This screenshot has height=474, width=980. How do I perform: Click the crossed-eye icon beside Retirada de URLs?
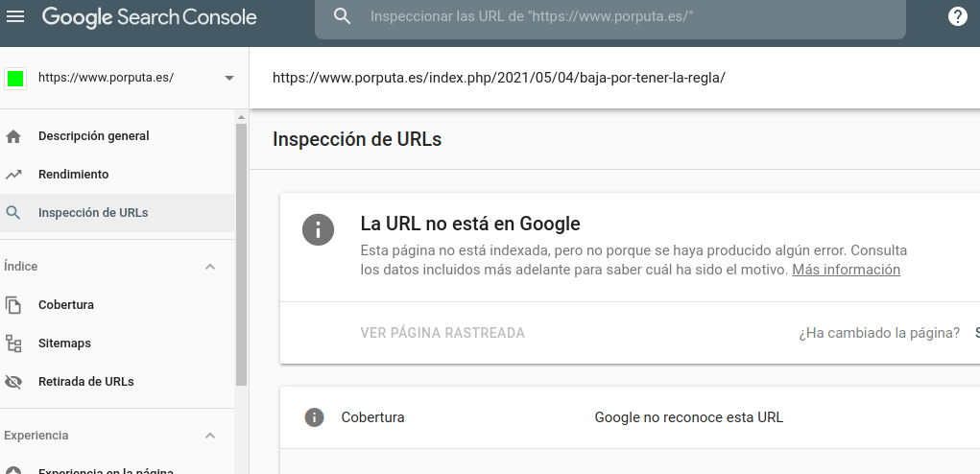pyautogui.click(x=13, y=382)
